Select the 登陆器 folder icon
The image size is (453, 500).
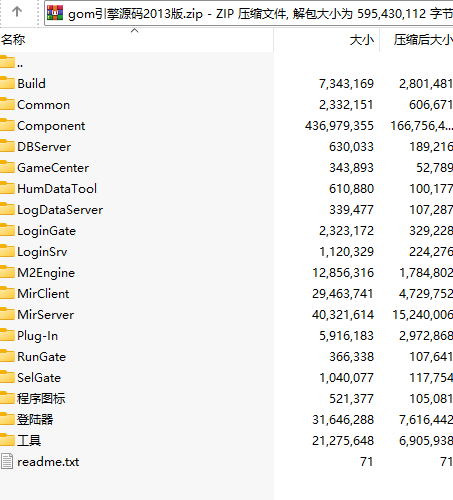[7, 419]
